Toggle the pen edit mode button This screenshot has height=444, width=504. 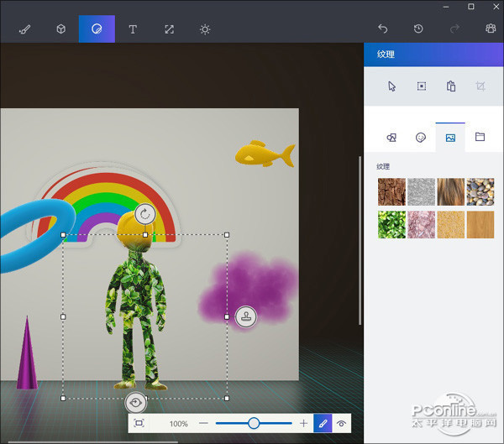click(322, 424)
